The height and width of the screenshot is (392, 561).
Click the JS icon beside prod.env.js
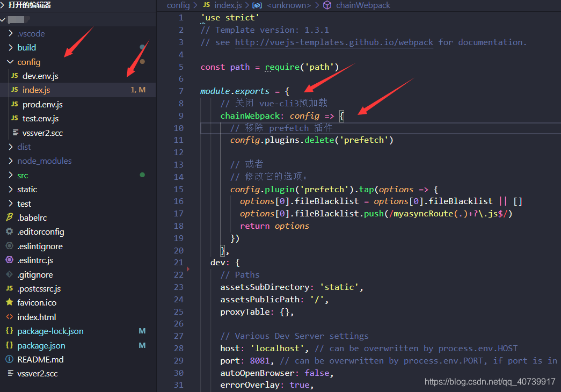point(14,104)
